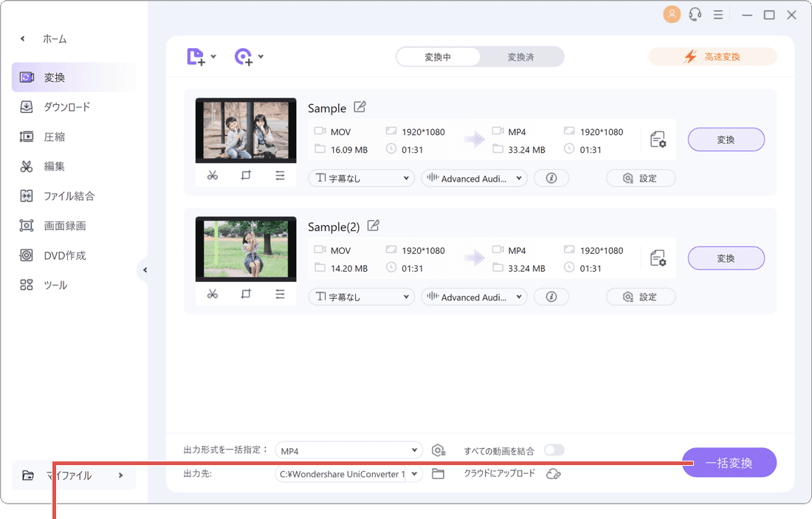Switch to the 変換済 converted tab
This screenshot has height=519, width=812.
[x=521, y=56]
